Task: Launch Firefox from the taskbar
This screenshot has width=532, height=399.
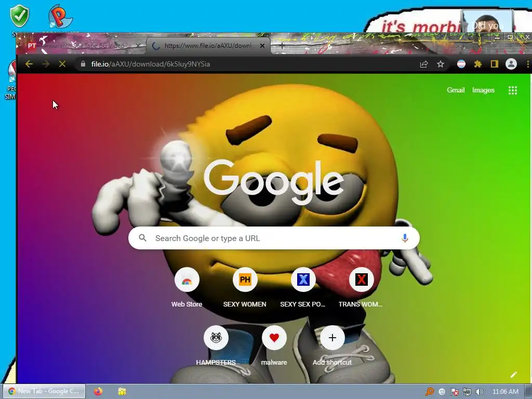Action: coord(98,392)
